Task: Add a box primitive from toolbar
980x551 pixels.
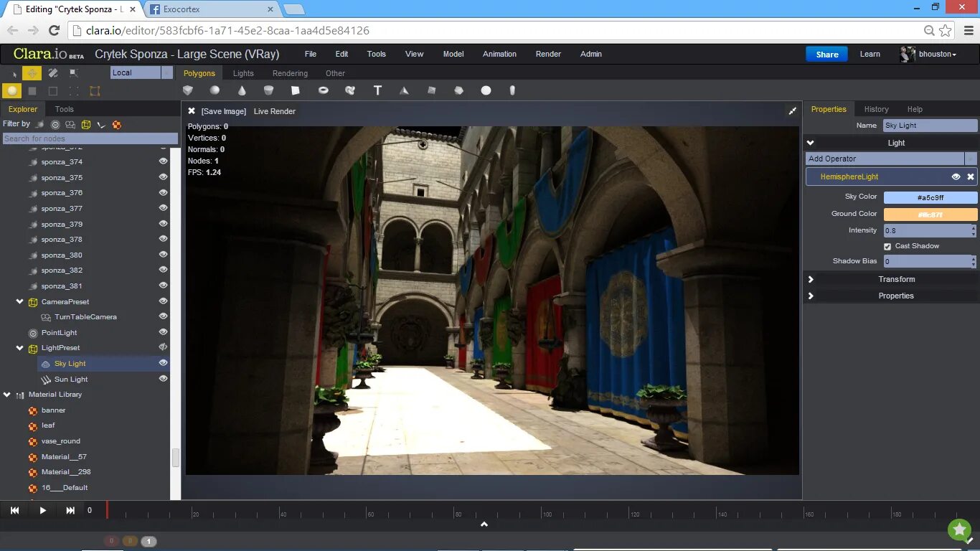Action: click(188, 90)
